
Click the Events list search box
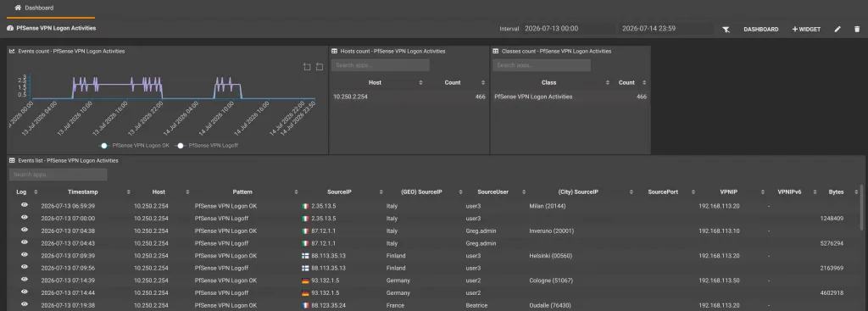click(x=58, y=175)
